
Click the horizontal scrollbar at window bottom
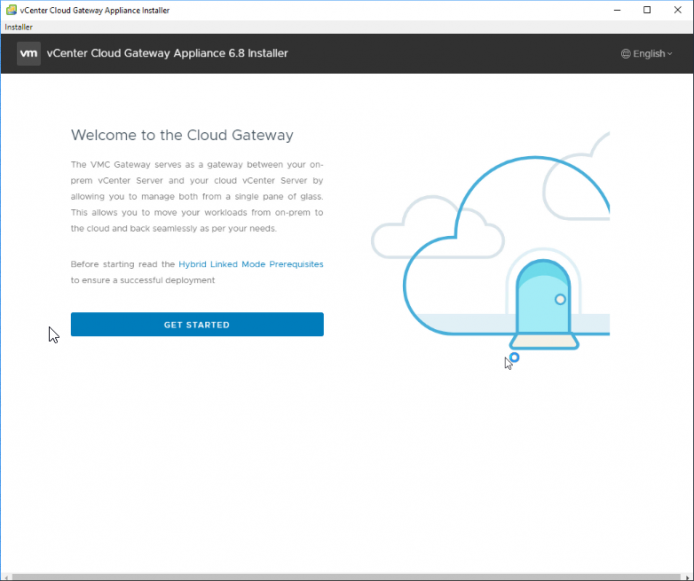tap(347, 577)
